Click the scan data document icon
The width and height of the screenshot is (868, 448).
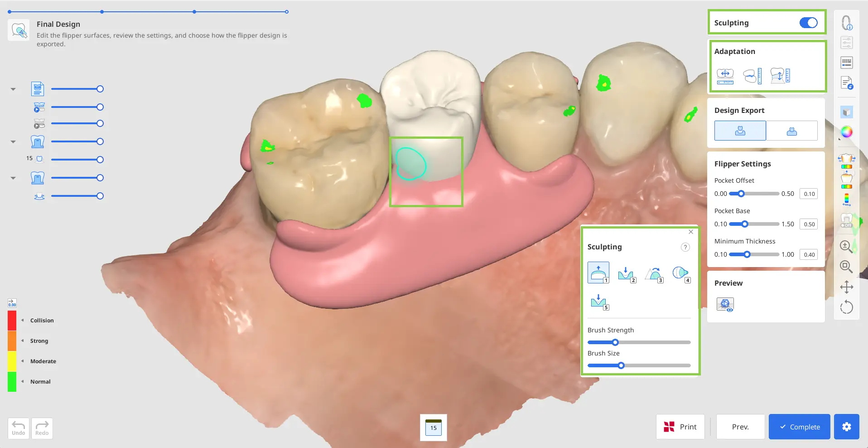(x=38, y=89)
